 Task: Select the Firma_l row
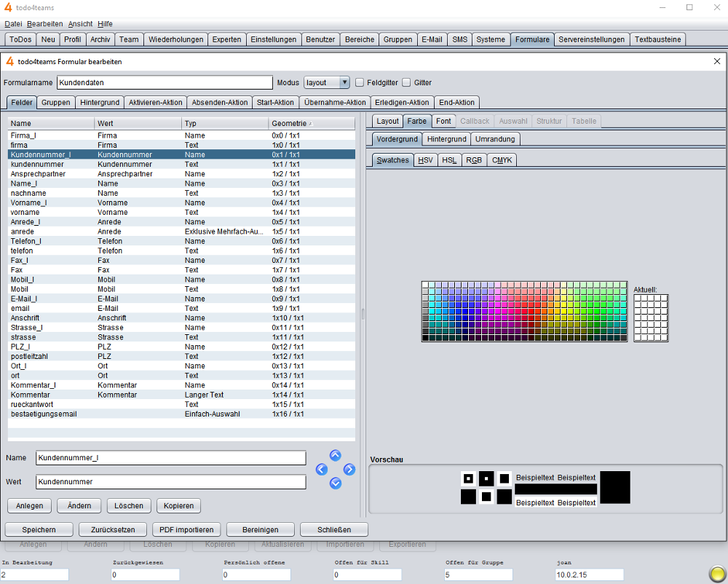pos(181,135)
